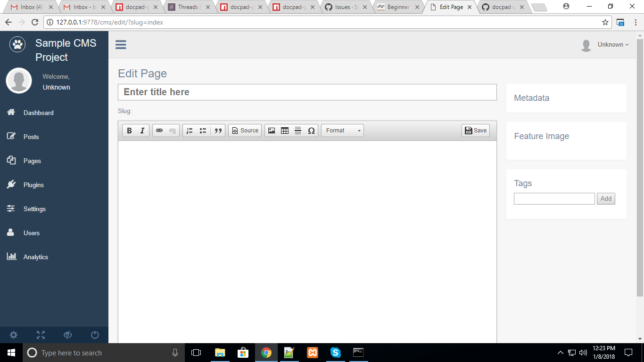Click Add to attach a tag
Image resolution: width=644 pixels, height=362 pixels.
[x=606, y=198]
